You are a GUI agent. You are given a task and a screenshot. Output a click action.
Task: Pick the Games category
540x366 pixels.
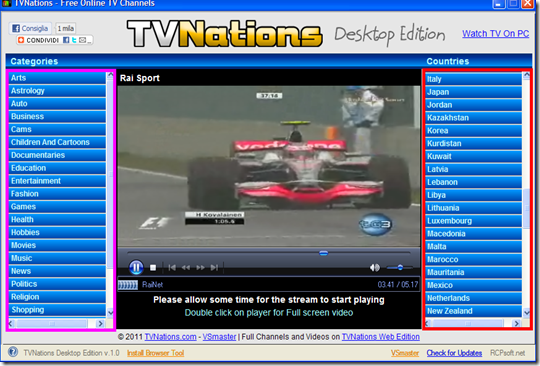[57, 207]
